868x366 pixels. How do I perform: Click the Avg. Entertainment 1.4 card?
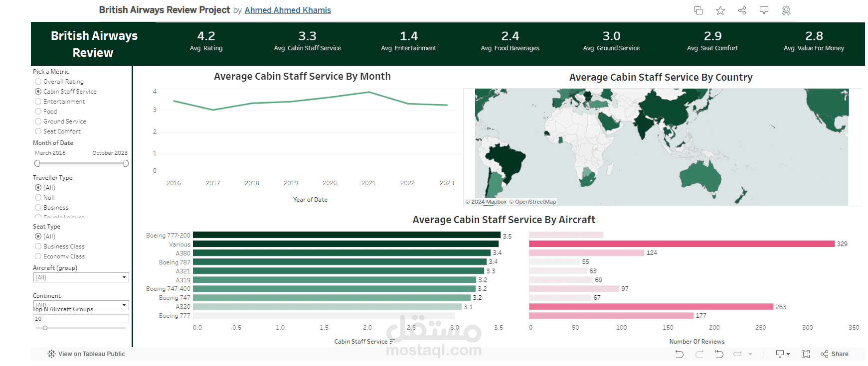pyautogui.click(x=408, y=41)
